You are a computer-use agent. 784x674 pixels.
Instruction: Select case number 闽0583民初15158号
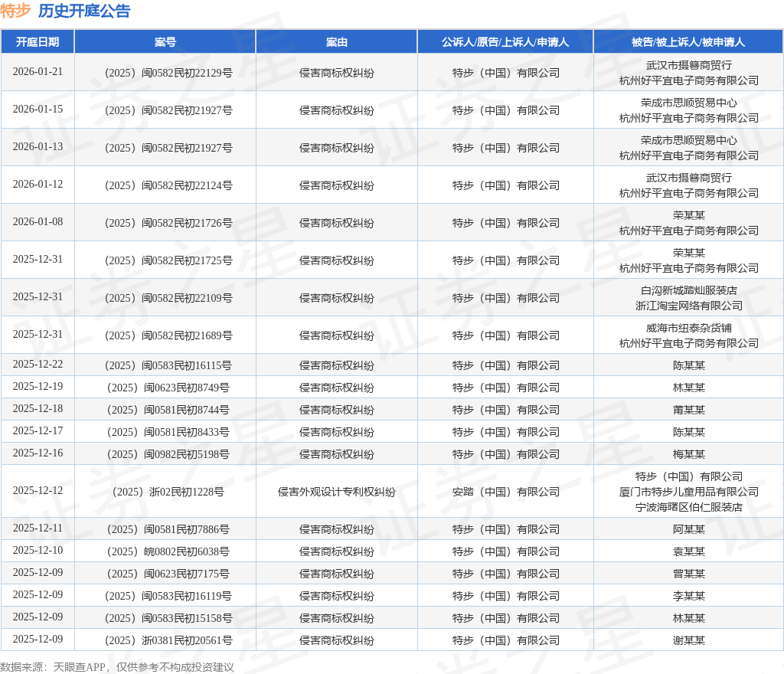[168, 619]
